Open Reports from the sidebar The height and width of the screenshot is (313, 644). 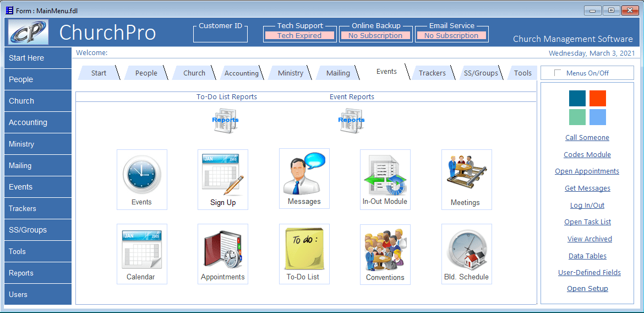(x=38, y=273)
